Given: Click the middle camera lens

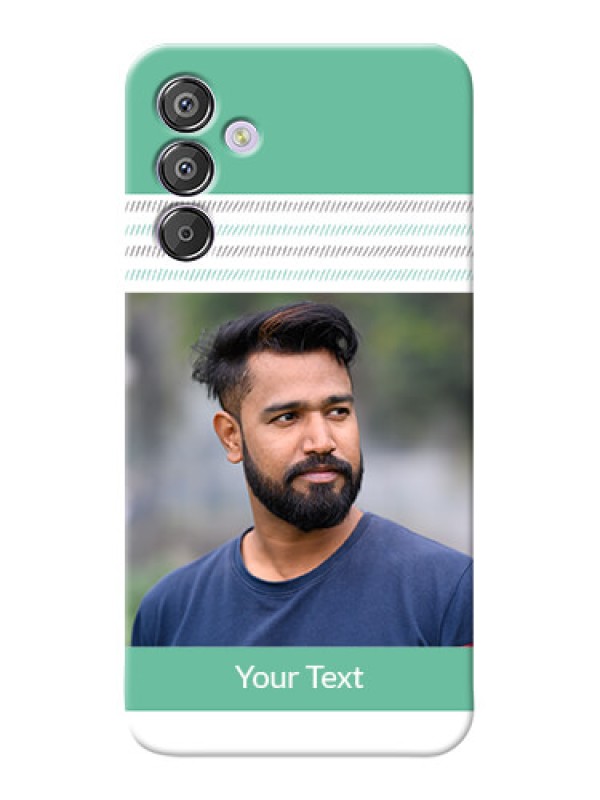Looking at the screenshot, I should pyautogui.click(x=185, y=168).
